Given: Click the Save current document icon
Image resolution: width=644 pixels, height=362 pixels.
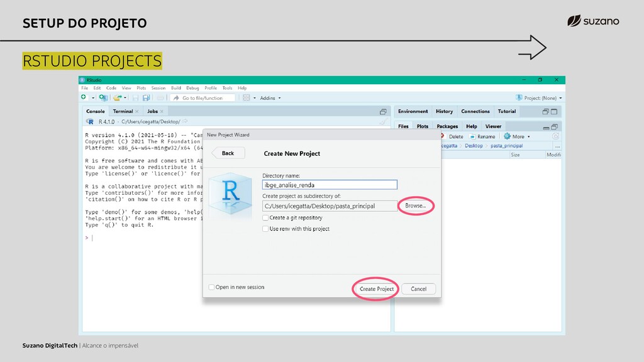Looking at the screenshot, I should pyautogui.click(x=135, y=97).
